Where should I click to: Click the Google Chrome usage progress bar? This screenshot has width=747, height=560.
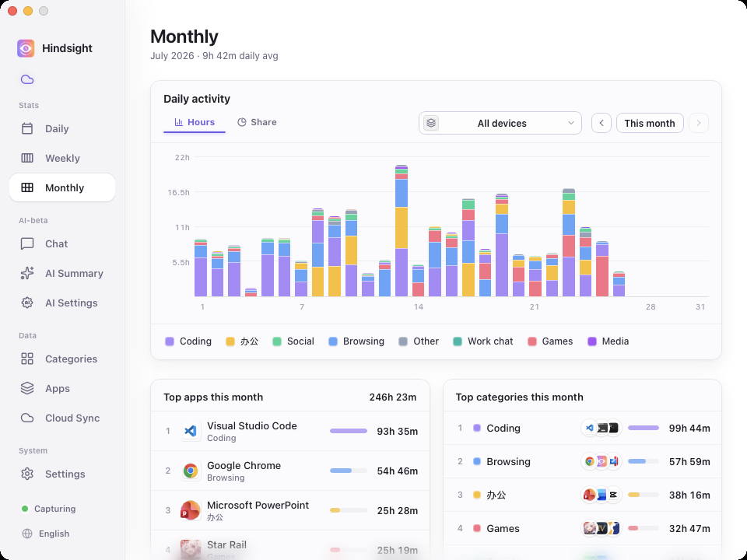pos(349,471)
